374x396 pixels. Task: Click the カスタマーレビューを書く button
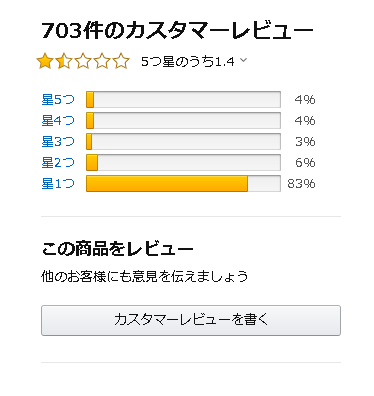tap(191, 320)
